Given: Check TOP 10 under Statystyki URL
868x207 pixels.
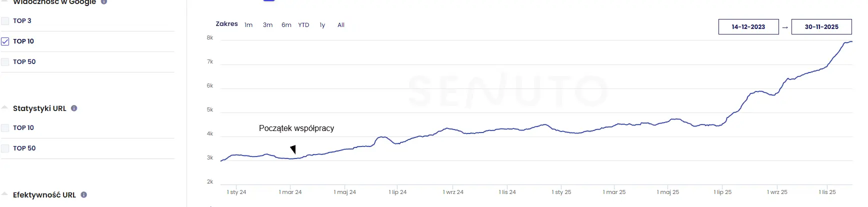Looking at the screenshot, I should tap(5, 128).
